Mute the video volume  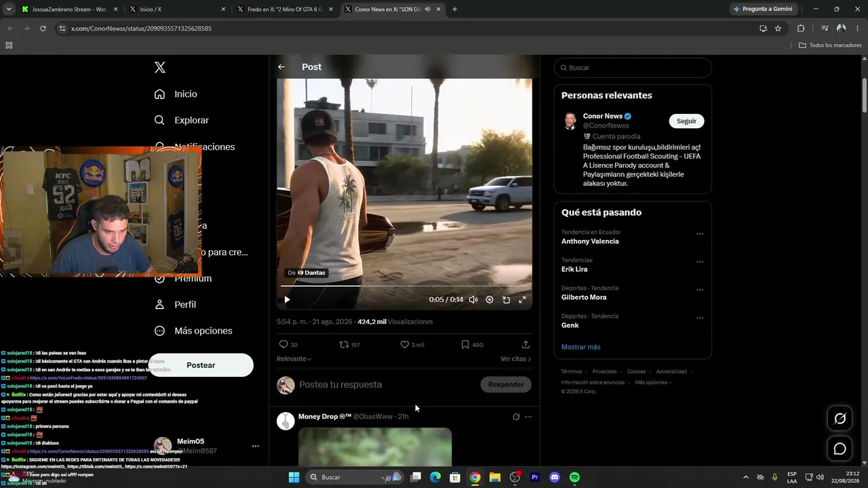tap(473, 300)
